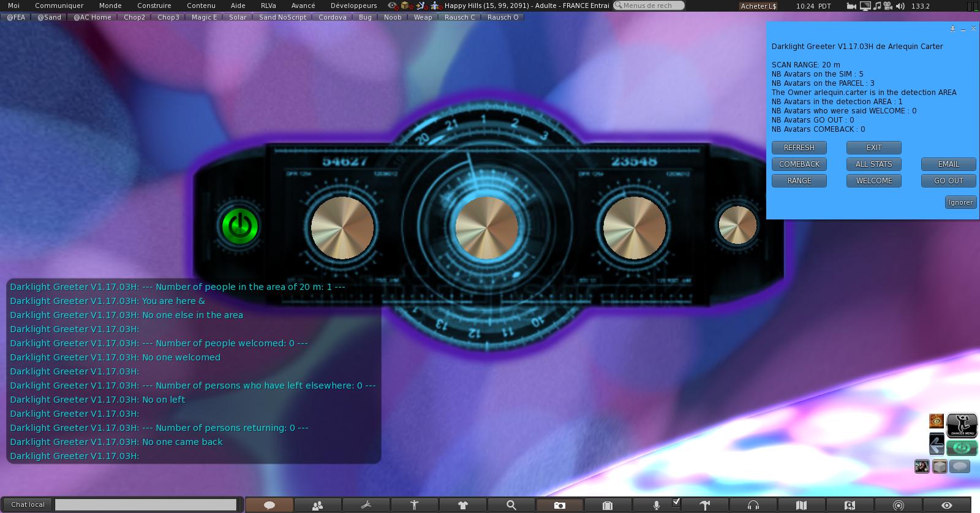
Task: Click the t-shirt appearance icon
Action: pyautogui.click(x=462, y=505)
